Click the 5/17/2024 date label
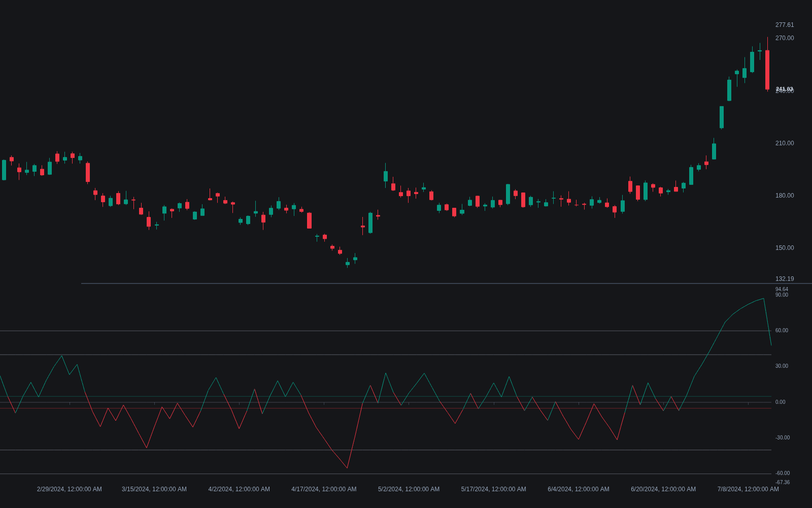 494,489
